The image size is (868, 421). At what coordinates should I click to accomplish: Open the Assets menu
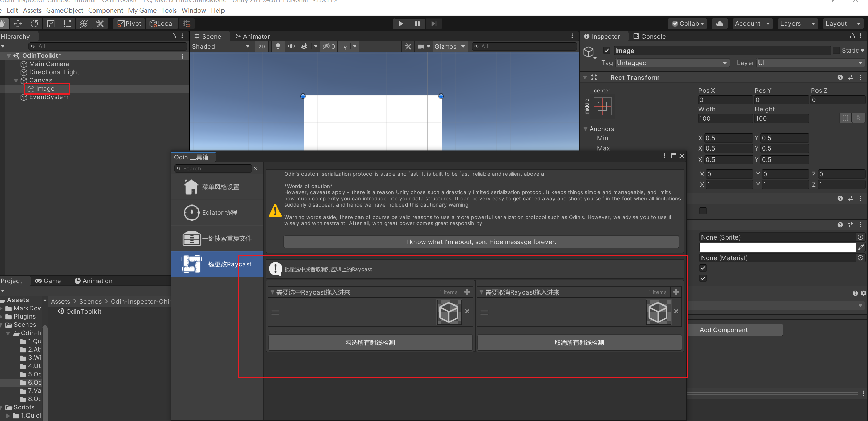32,10
